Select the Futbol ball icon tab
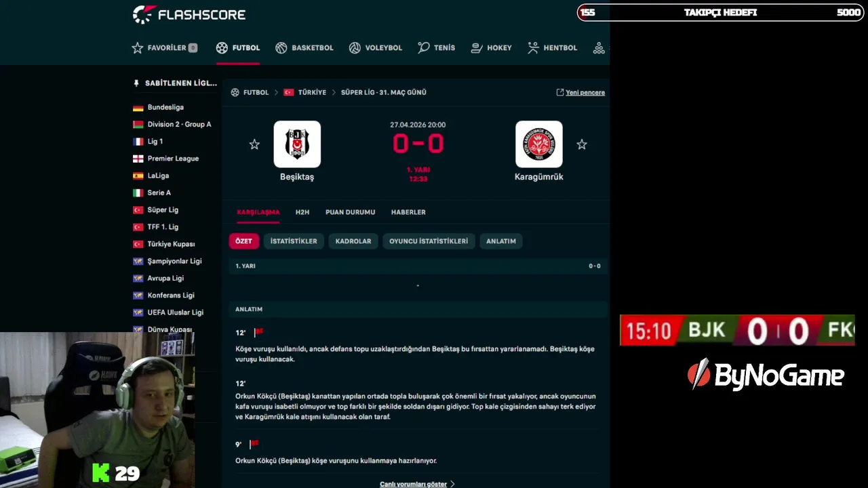Image resolution: width=868 pixels, height=488 pixels. pyautogui.click(x=222, y=48)
